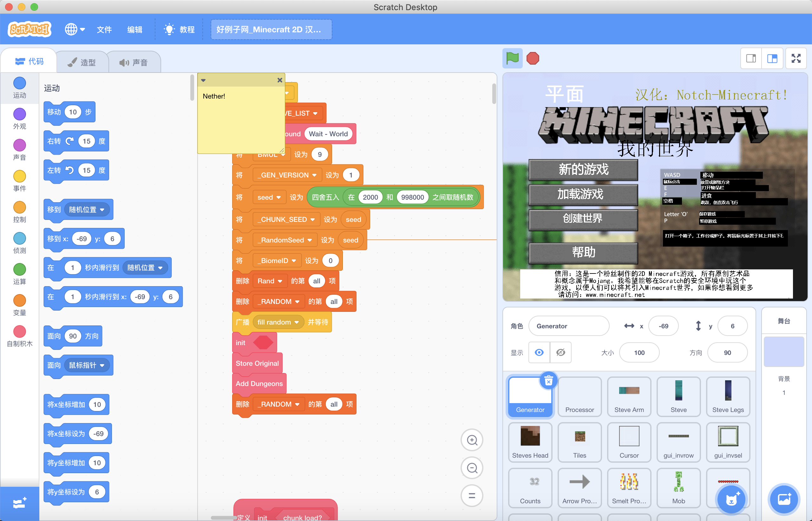Screen dimensions: 812x521
Task: Click the sprite x position field
Action: 663,326
